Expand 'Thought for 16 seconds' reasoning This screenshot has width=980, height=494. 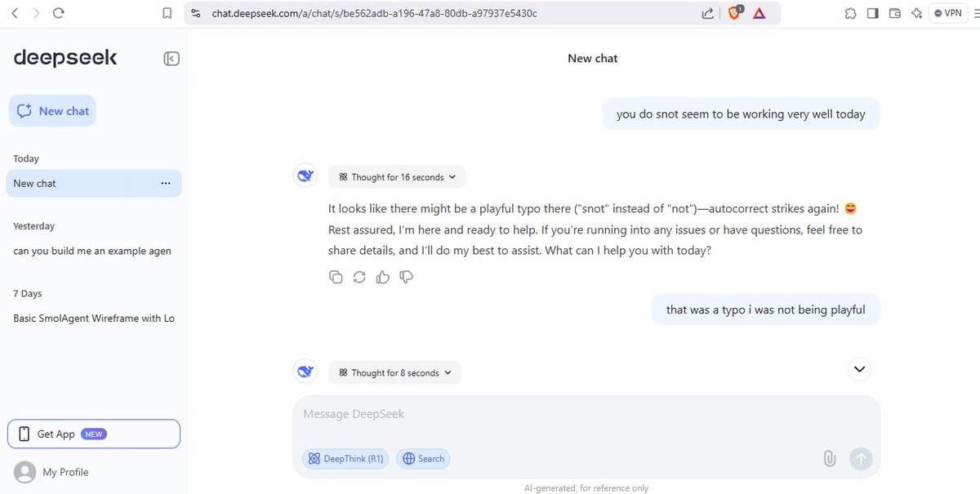(x=397, y=177)
